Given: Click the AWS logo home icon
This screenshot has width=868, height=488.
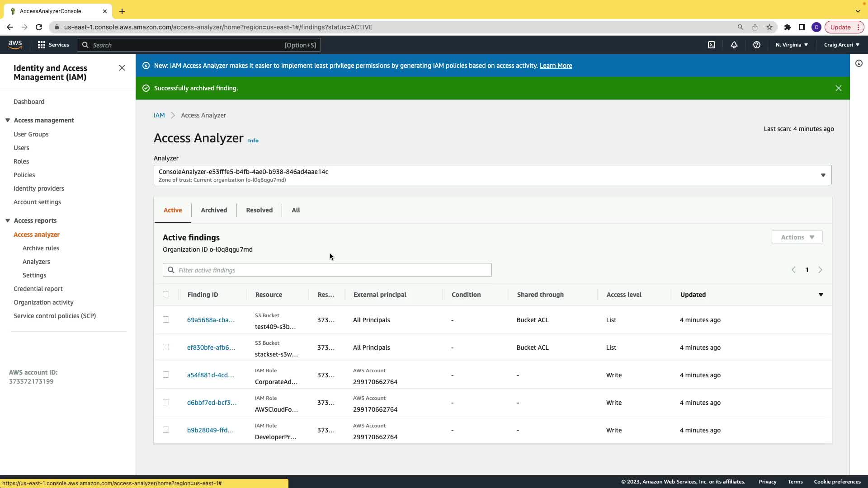Looking at the screenshot, I should 15,44.
